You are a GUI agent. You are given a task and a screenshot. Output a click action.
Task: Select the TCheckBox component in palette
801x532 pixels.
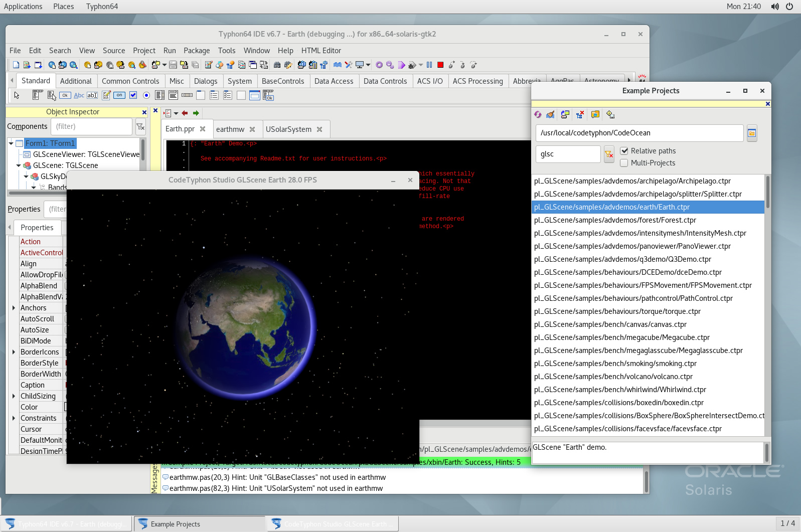pos(133,95)
